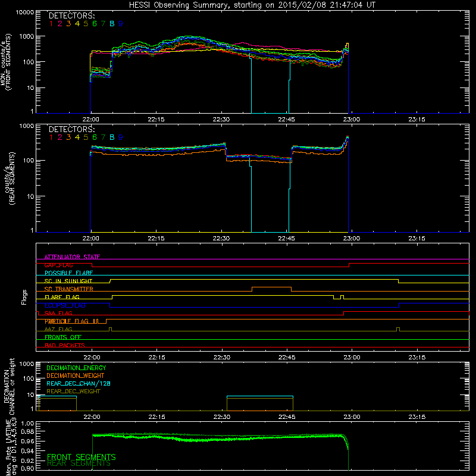Viewport: 476px width, 476px height.
Task: Click detector 1 label in rear segments legend
Action: 51,137
